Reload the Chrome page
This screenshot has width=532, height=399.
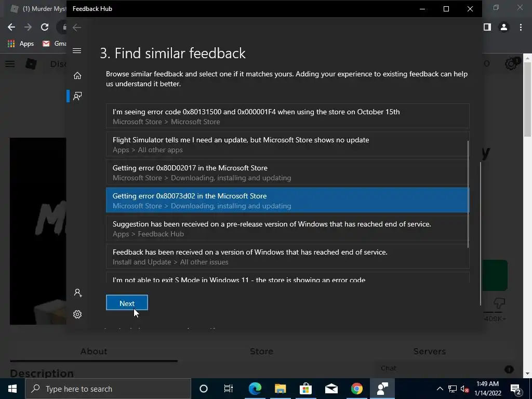(x=45, y=27)
